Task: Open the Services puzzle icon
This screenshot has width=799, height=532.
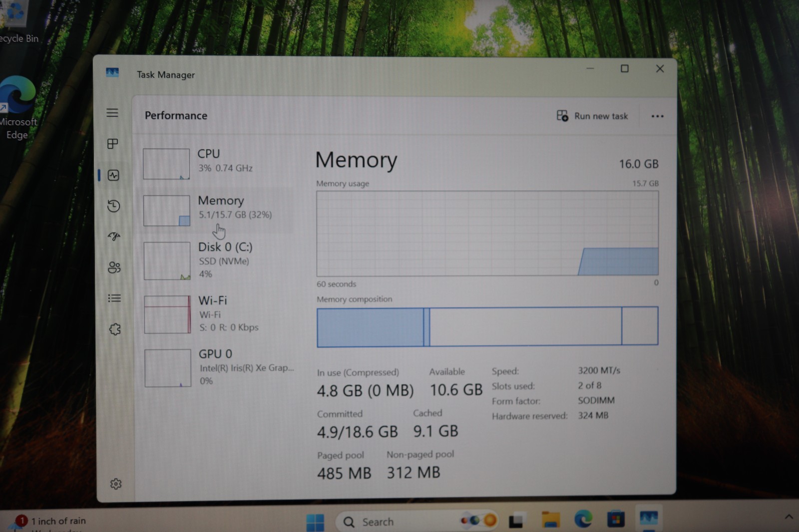Action: (115, 329)
